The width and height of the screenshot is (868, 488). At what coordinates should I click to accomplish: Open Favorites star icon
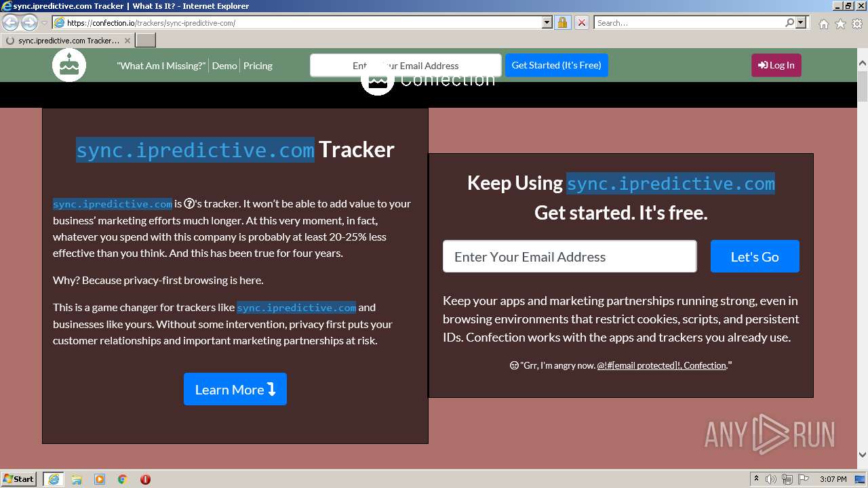point(840,24)
